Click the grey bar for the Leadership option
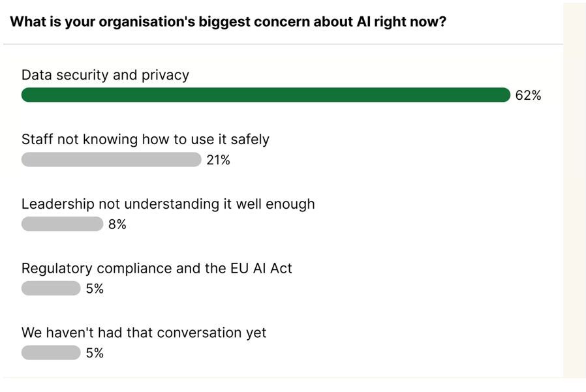This screenshot has height=392, width=586. 62,224
